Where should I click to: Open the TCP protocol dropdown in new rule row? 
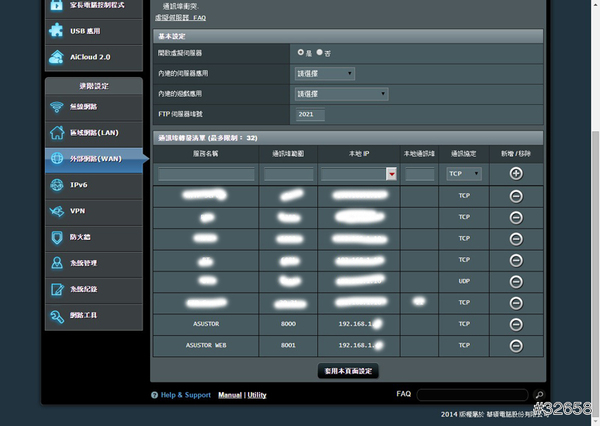[464, 173]
